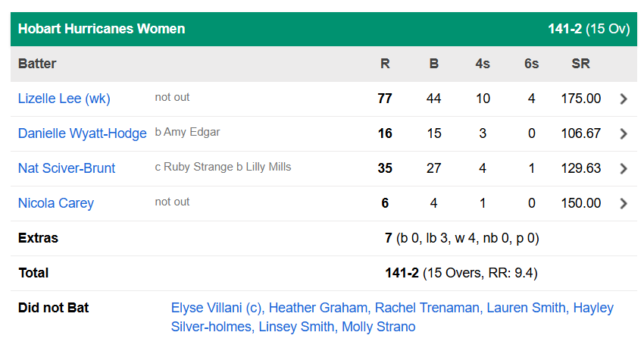The width and height of the screenshot is (644, 351).
Task: Open Nicola Carey player profile
Action: pos(56,203)
